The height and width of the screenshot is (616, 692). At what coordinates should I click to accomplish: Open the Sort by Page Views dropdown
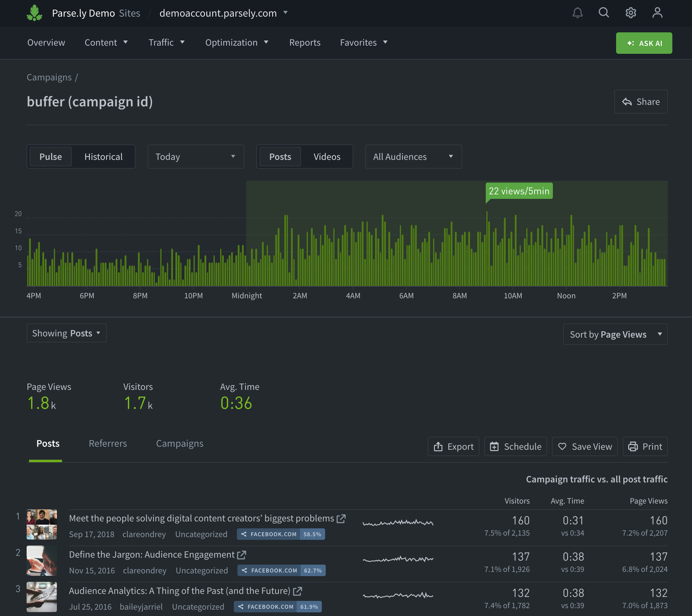[615, 334]
